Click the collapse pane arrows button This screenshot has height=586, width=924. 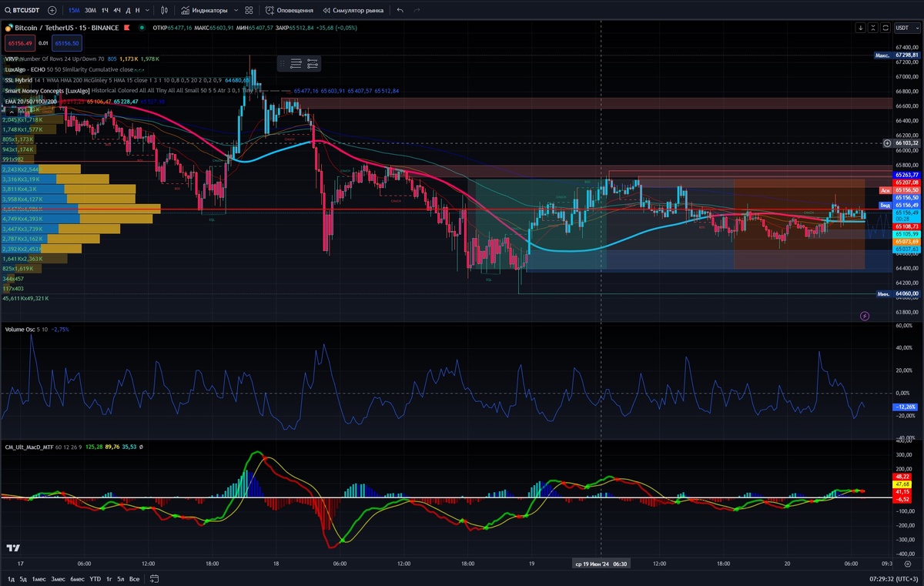[874, 28]
